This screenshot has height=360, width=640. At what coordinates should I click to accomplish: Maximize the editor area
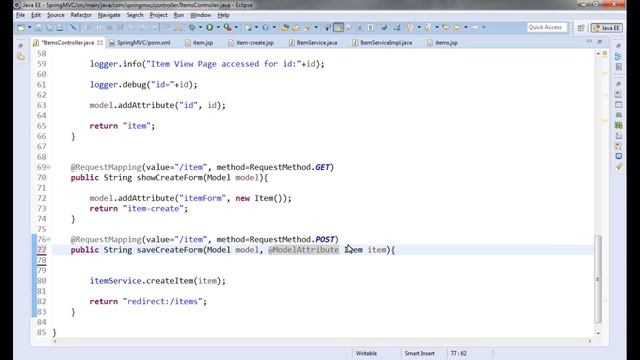pos(600,41)
